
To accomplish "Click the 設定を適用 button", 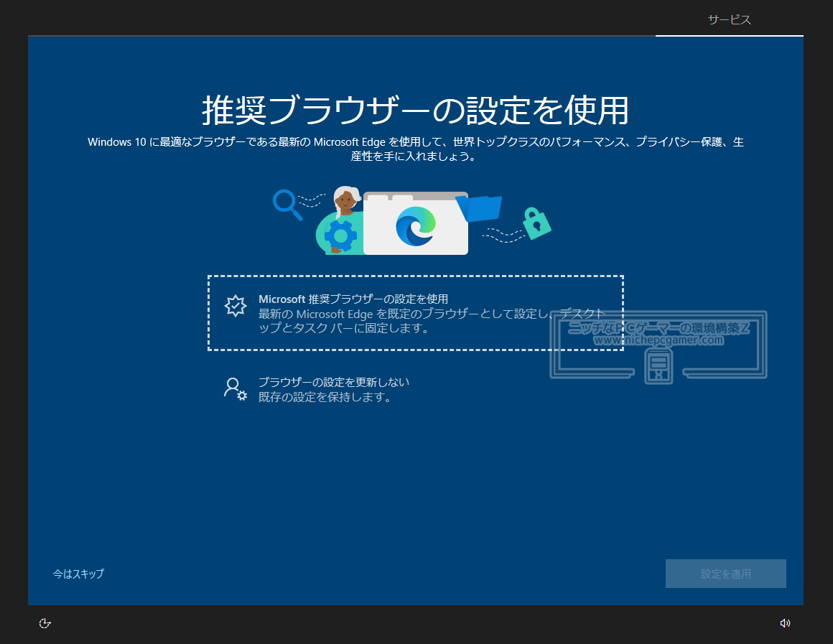I will coord(726,574).
